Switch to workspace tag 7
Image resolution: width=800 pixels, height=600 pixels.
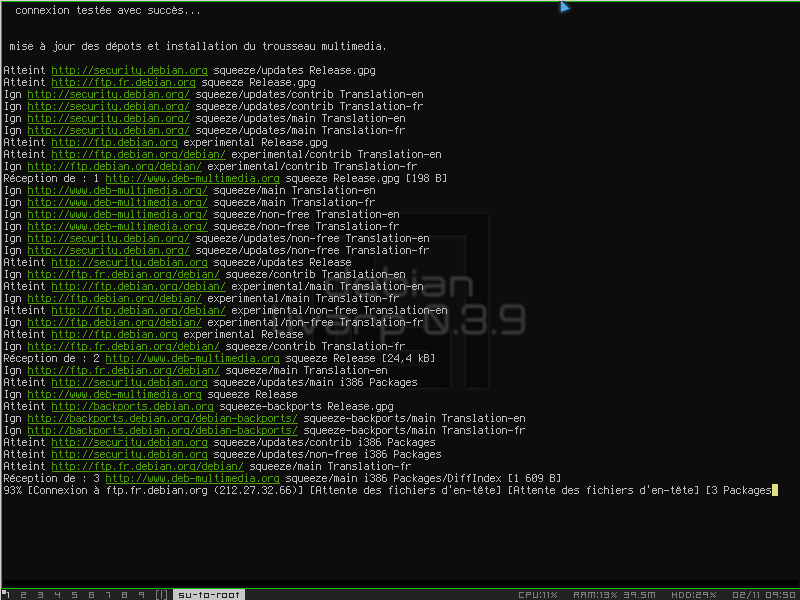108,594
